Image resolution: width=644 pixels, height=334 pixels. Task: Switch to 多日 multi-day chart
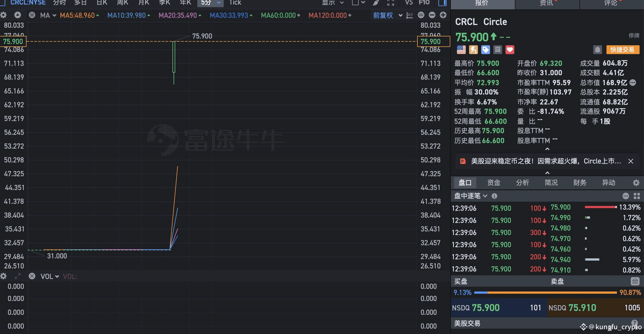coord(81,2)
